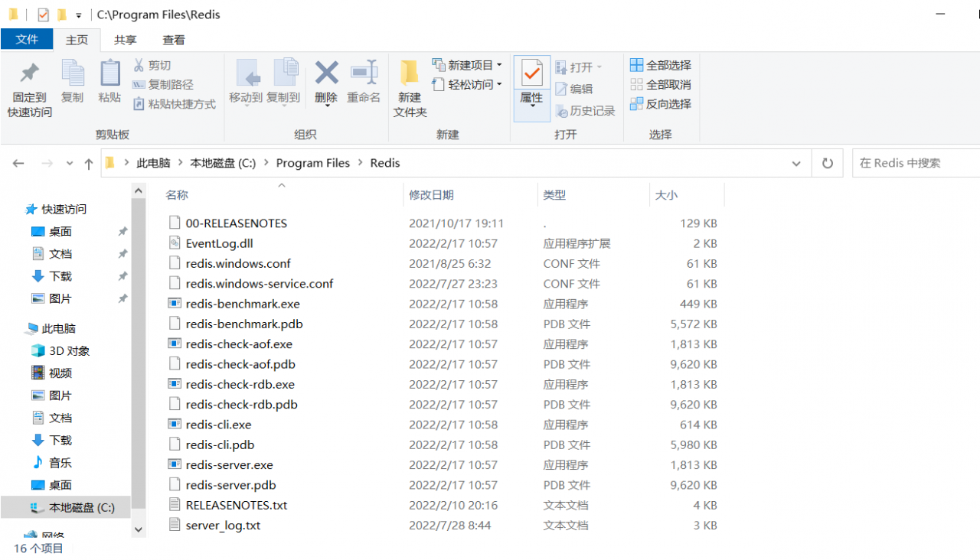Click Program Files in the breadcrumb
Image resolution: width=980 pixels, height=560 pixels.
312,163
